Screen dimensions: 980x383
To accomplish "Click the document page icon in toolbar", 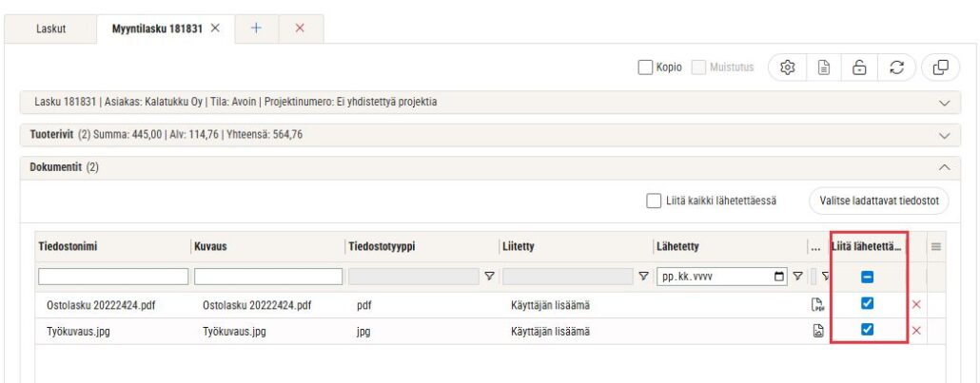I will (x=827, y=67).
